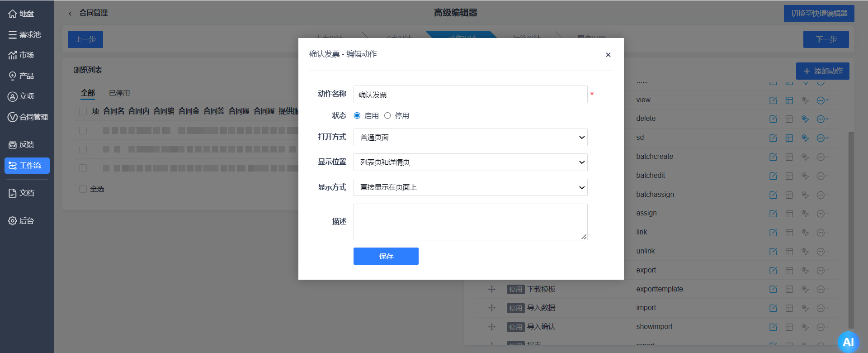Screen dimensions: 868x353
Task: Click into the 描述 text area
Action: pos(470,222)
